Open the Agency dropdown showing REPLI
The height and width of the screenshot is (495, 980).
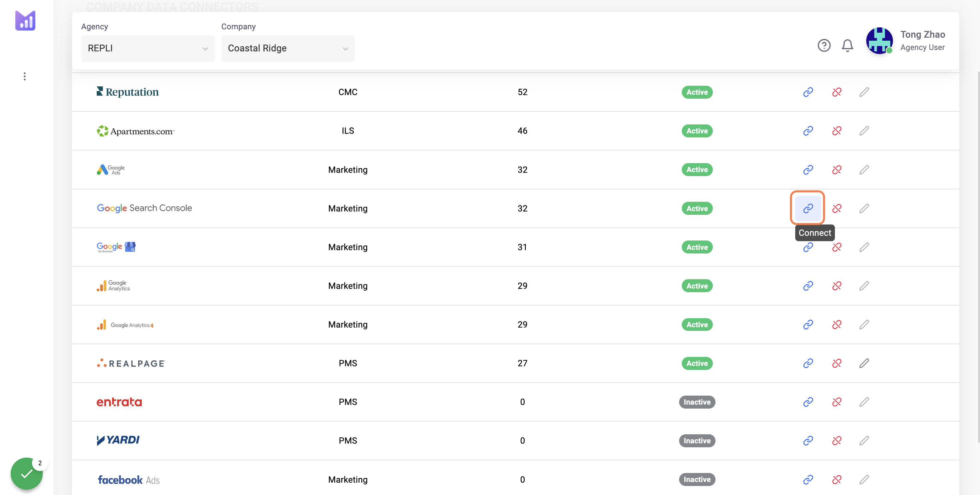[148, 48]
